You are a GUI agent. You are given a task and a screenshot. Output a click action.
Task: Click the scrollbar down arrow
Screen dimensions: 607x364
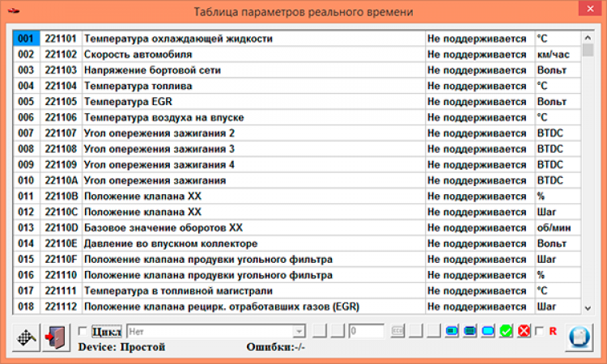tap(588, 308)
